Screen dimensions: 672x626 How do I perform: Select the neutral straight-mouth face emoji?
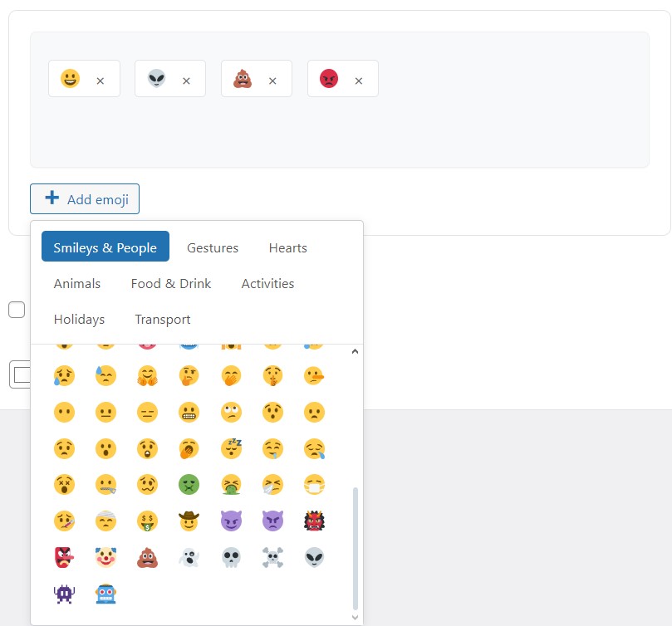click(x=105, y=412)
